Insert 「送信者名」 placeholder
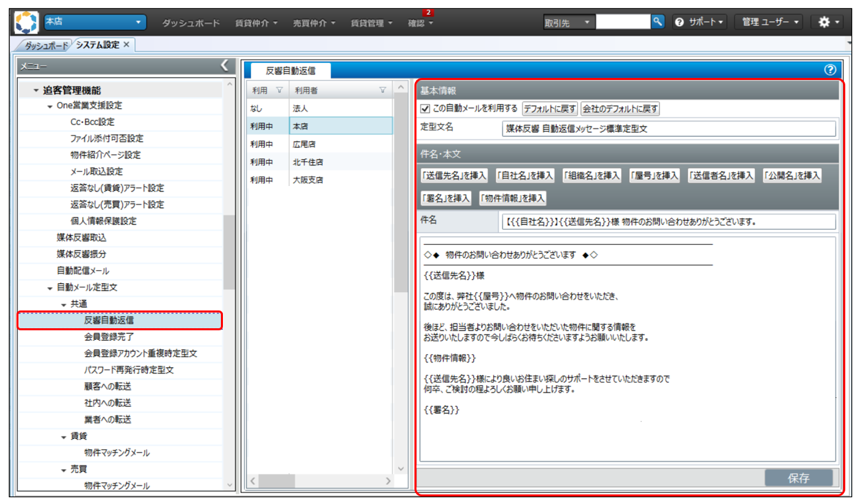 click(721, 176)
